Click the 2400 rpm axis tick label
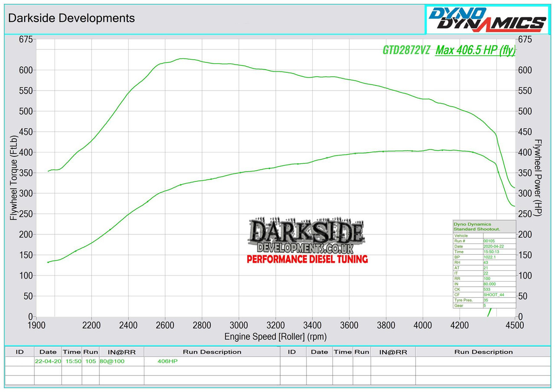This screenshot has height=392, width=555. [128, 325]
